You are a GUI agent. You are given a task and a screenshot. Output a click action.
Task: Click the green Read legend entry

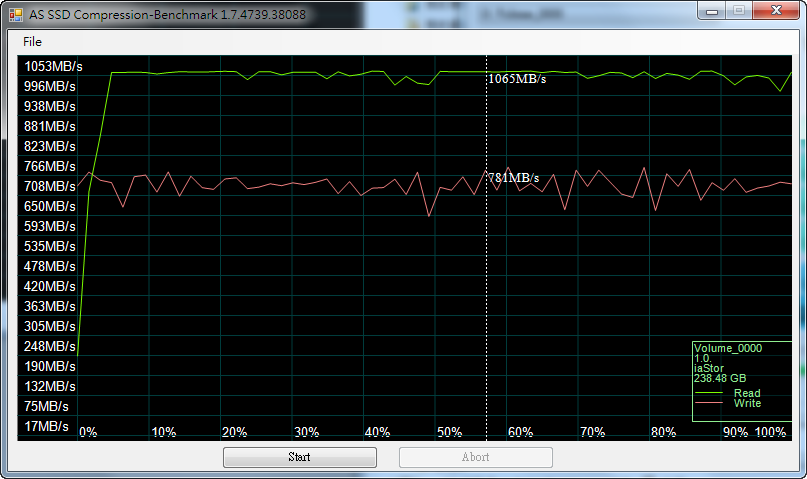746,393
